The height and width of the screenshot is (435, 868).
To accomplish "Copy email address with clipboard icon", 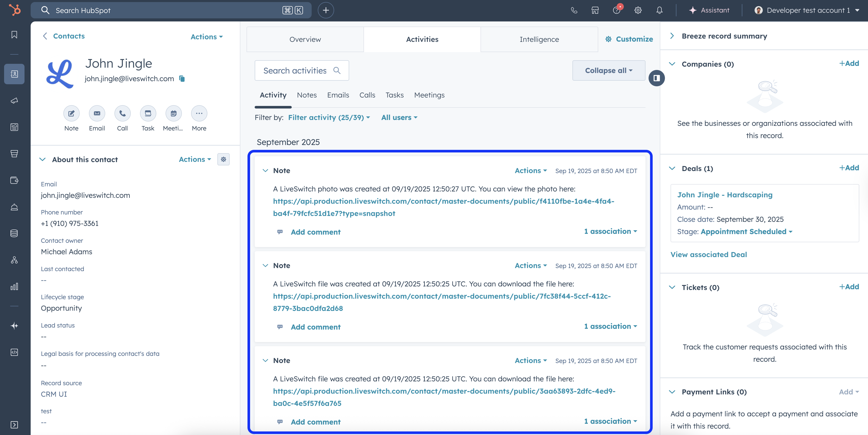I will (182, 79).
